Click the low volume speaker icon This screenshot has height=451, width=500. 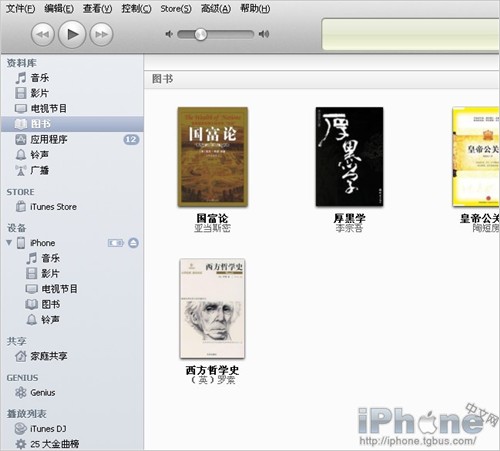point(169,34)
